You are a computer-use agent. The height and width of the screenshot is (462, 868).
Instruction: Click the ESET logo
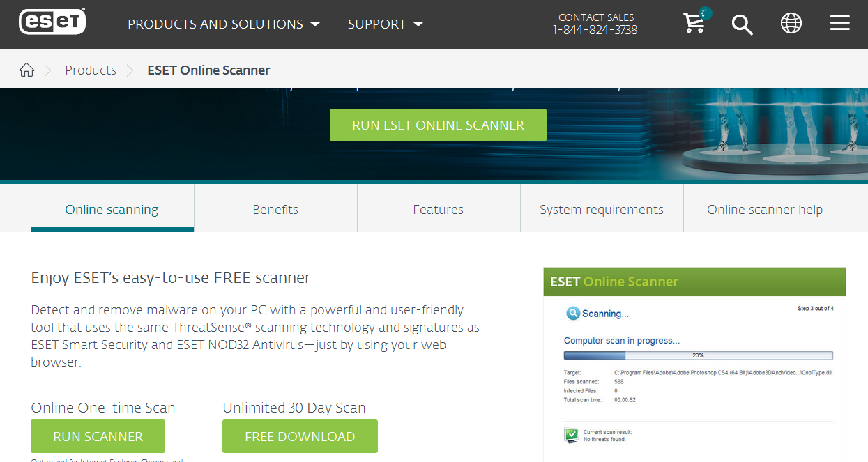coord(52,23)
